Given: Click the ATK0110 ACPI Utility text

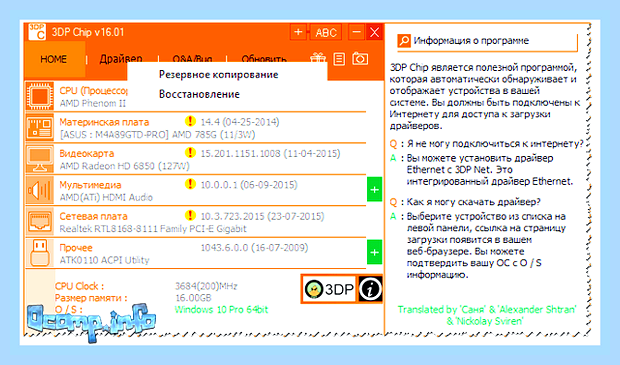Looking at the screenshot, I should [x=104, y=260].
